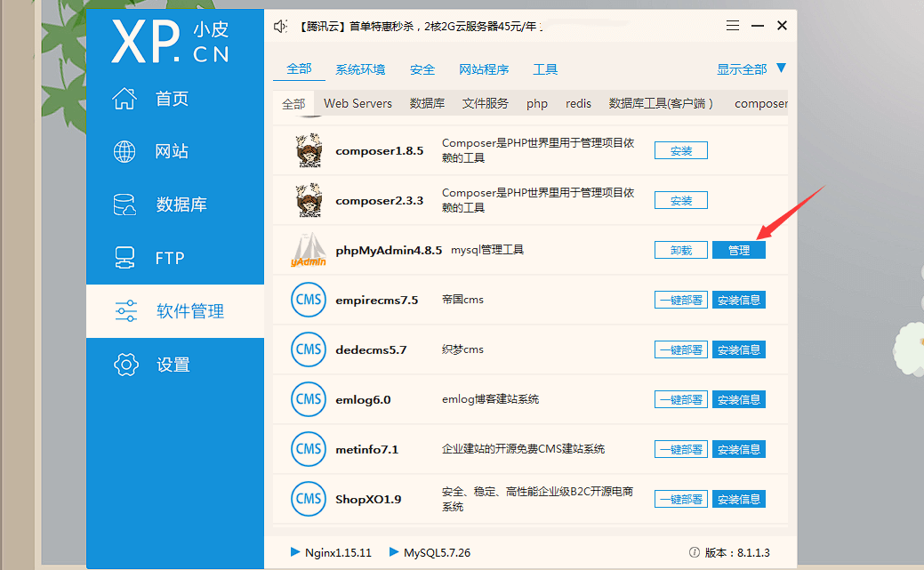Click the Nginx1.15.11 running play icon
This screenshot has width=924, height=570.
295,552
